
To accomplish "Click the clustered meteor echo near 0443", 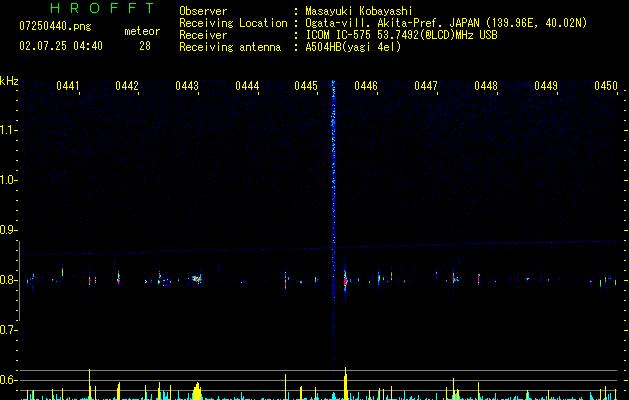I will coord(196,279).
